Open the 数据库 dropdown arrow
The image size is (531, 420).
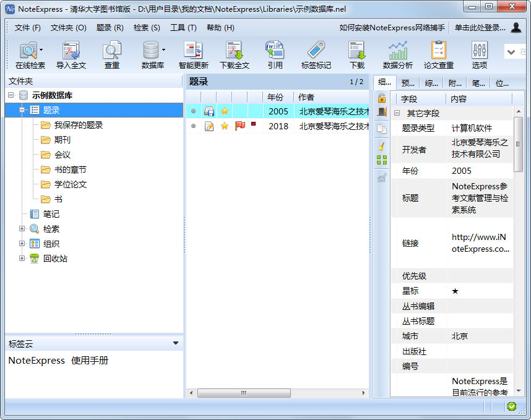[162, 49]
